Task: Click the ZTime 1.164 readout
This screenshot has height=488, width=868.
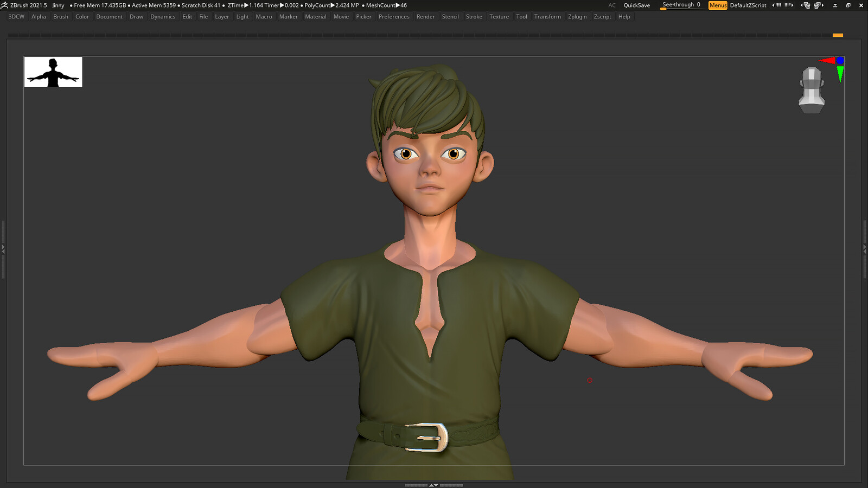Action: pos(245,5)
